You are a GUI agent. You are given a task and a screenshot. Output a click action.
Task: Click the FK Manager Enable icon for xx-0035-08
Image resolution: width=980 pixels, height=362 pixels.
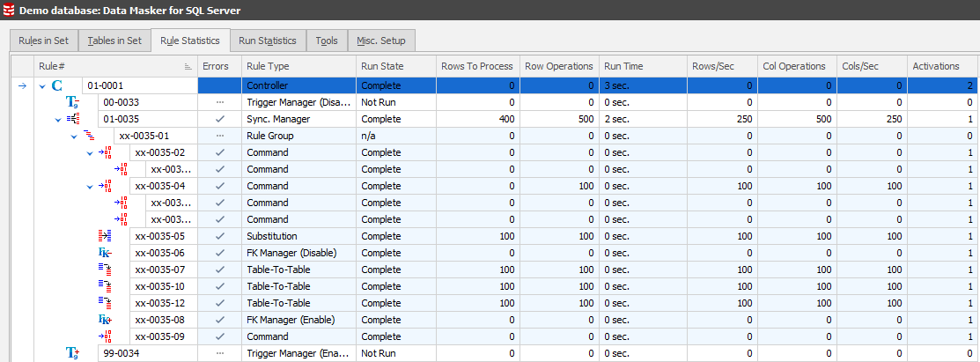[x=105, y=320]
